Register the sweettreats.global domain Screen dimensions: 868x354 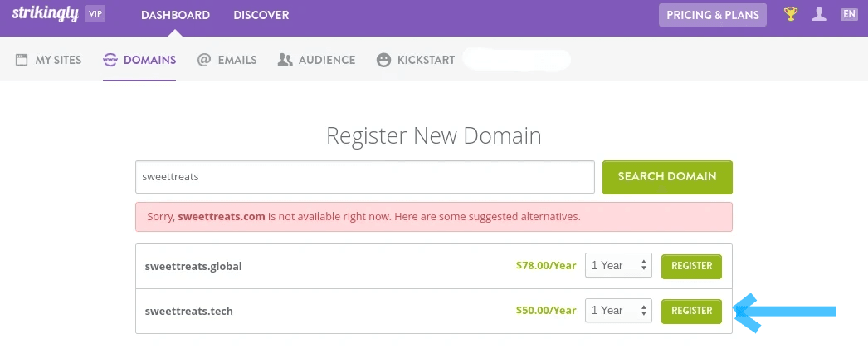coord(691,266)
